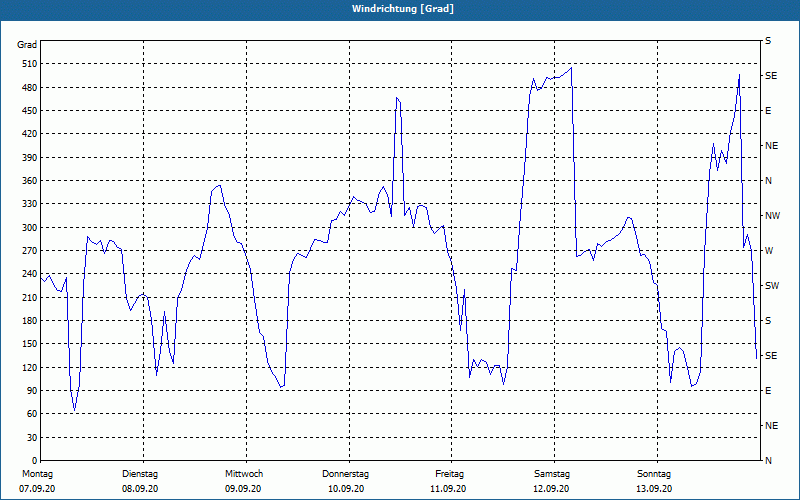Screen dimensions: 800x500
Task: Select the Donnerstag day label
Action: pyautogui.click(x=345, y=474)
